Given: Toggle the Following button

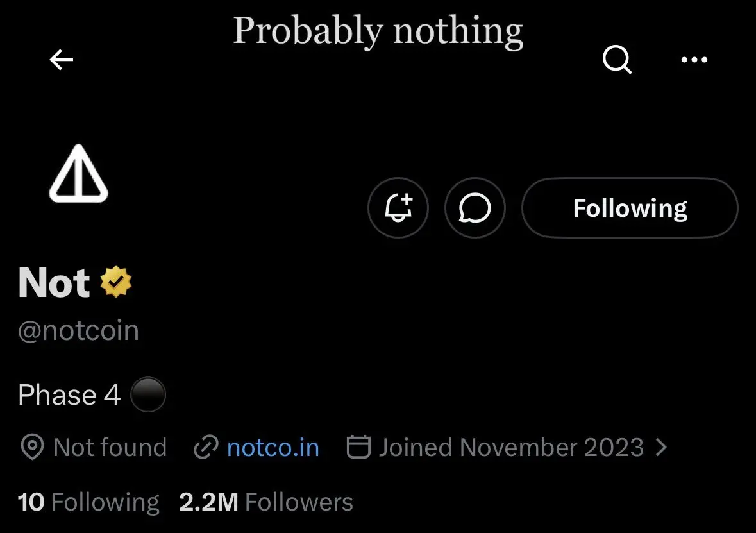Looking at the screenshot, I should pos(630,208).
